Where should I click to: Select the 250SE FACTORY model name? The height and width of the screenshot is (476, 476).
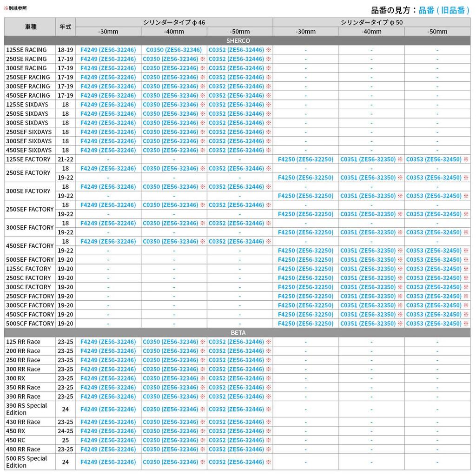[28, 173]
